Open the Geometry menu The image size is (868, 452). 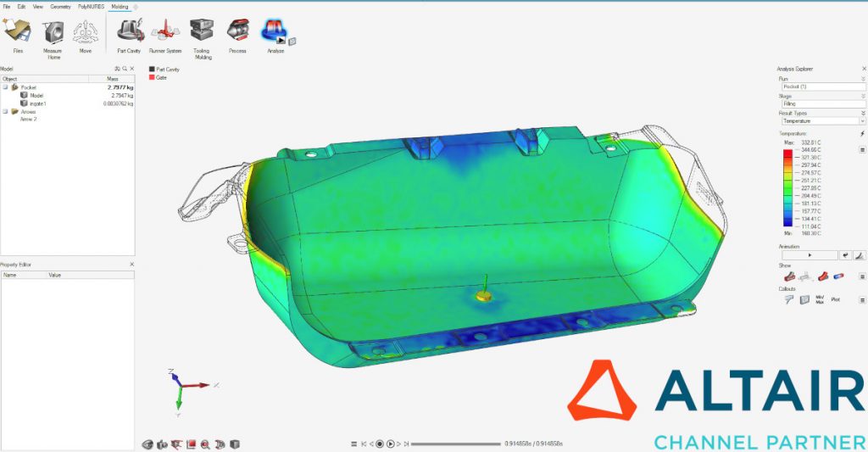coord(60,6)
